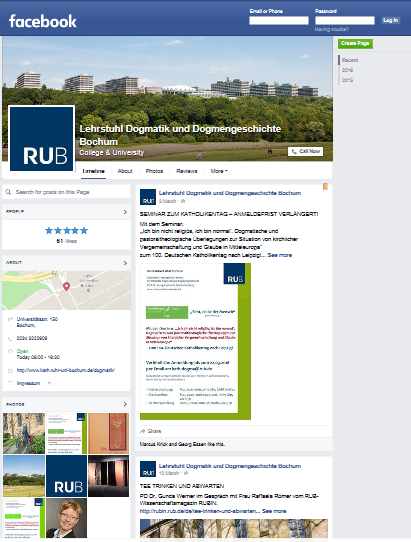The height and width of the screenshot is (542, 411).
Task: Open the dark red interior photo thumbnail
Action: [x=109, y=476]
